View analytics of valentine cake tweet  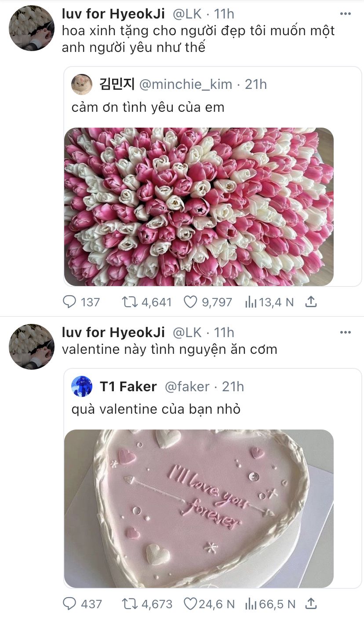[251, 604]
